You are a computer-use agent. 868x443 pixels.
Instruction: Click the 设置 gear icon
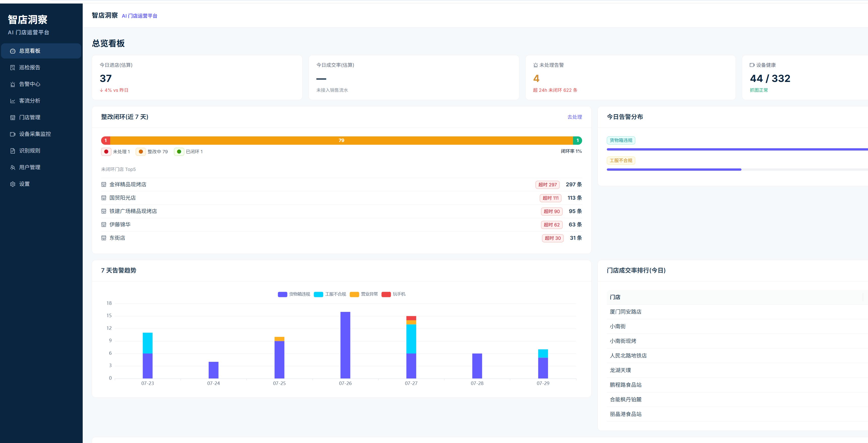(x=13, y=184)
